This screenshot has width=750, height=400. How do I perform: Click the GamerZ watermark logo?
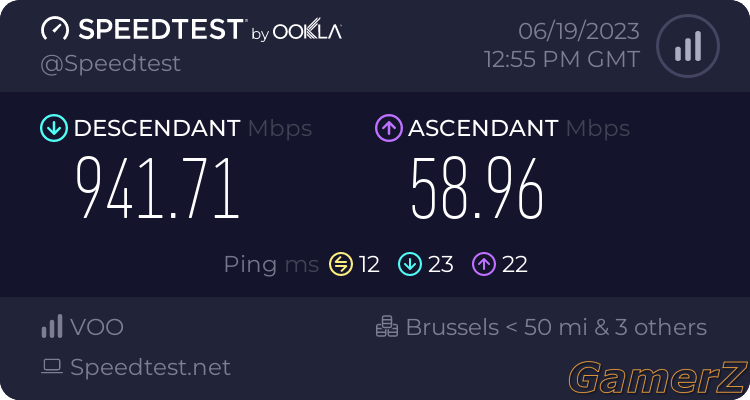pos(659,377)
